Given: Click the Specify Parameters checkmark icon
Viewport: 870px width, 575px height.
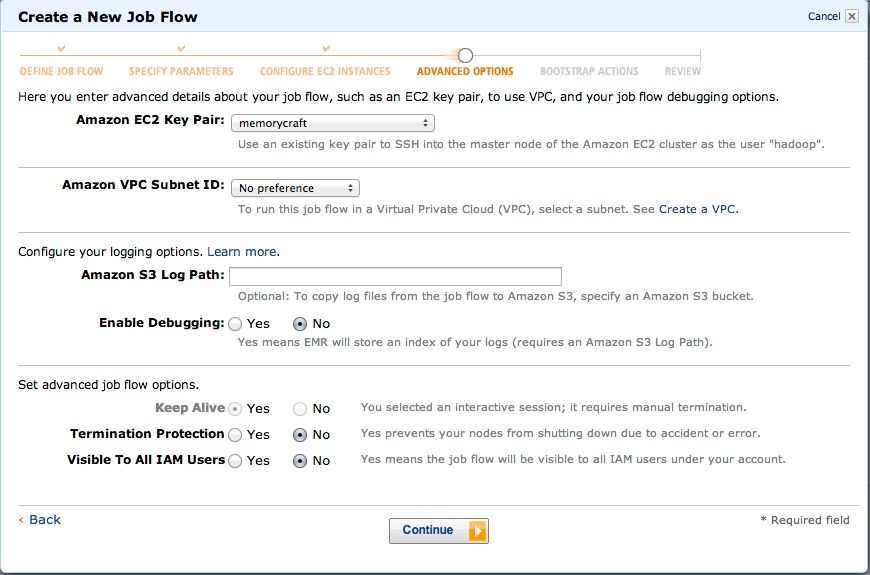Looking at the screenshot, I should point(181,48).
